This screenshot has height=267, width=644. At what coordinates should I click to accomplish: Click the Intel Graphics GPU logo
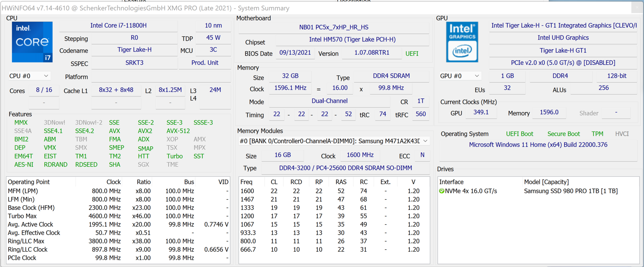click(462, 42)
